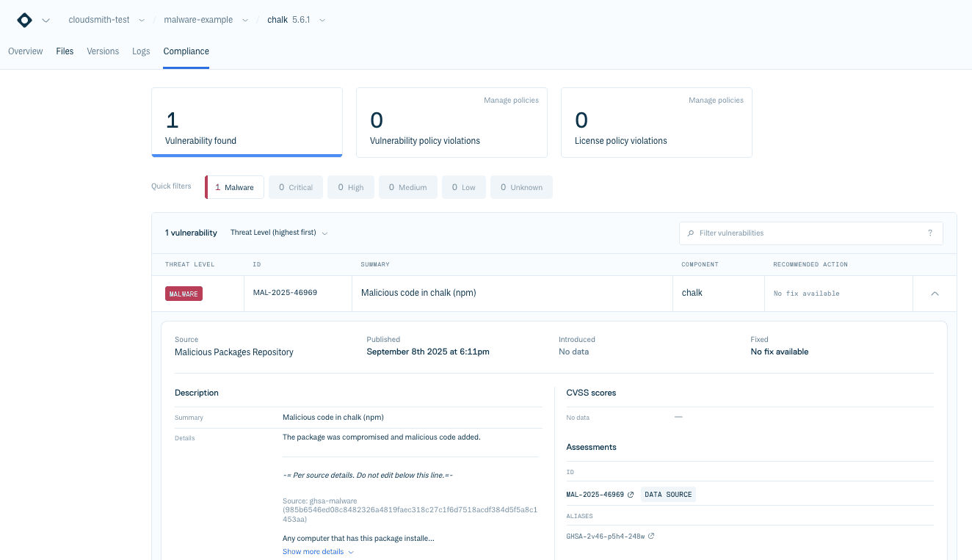The height and width of the screenshot is (560, 972).
Task: Toggle the High quick filter
Action: [x=351, y=187]
